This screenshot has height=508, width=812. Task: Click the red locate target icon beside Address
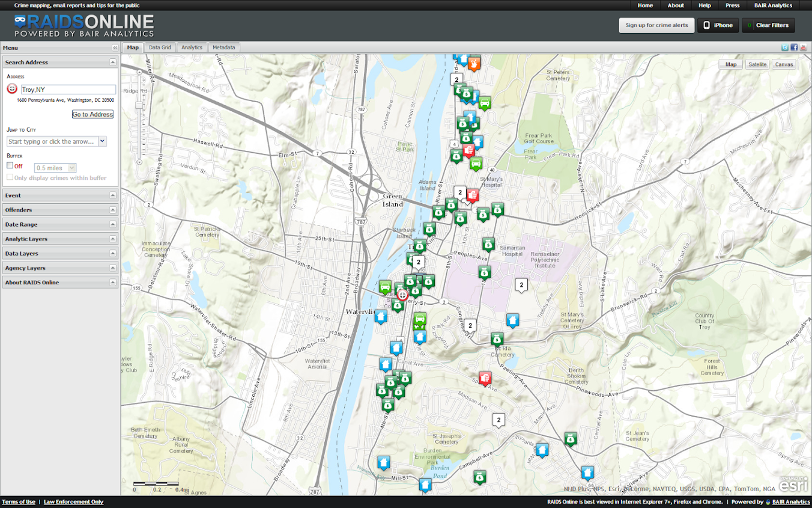11,89
